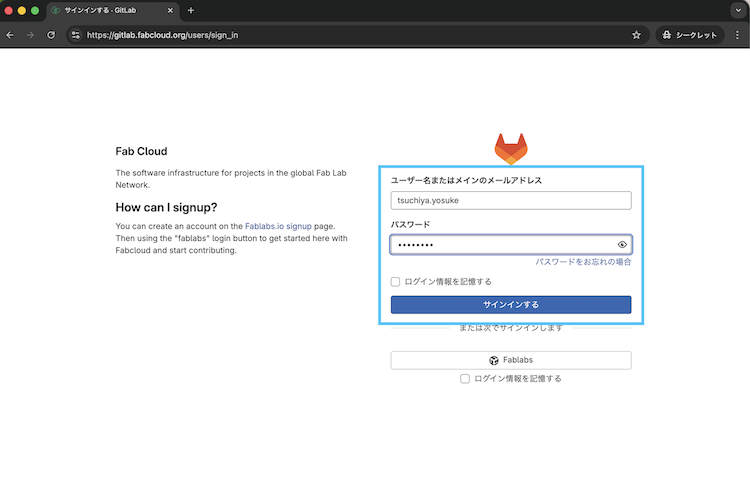Click the browser back arrow
The image size is (750, 504).
point(11,35)
